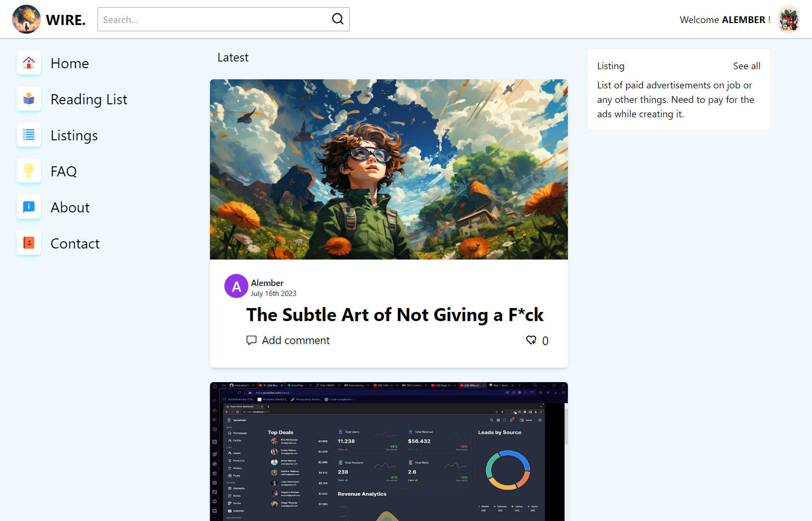Go to the Listings page
Viewport: 812px width, 521px height.
74,136
